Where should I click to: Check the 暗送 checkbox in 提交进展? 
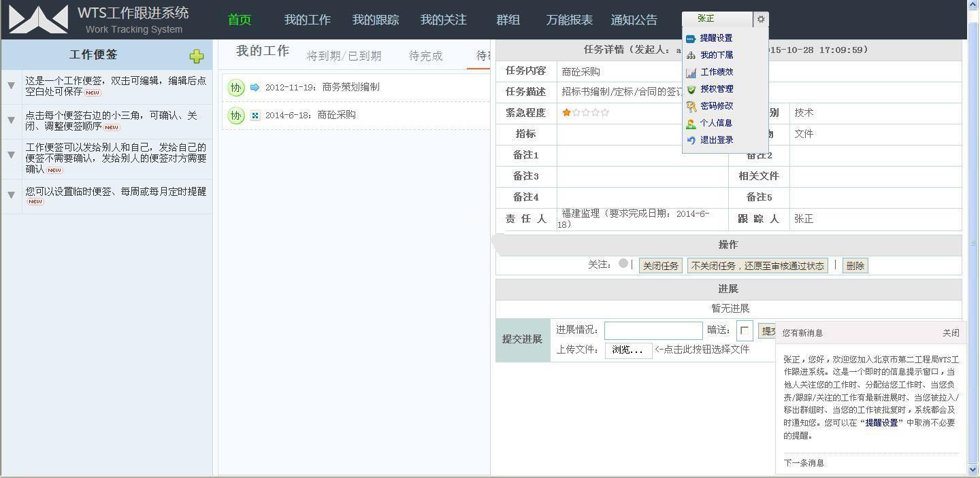745,330
